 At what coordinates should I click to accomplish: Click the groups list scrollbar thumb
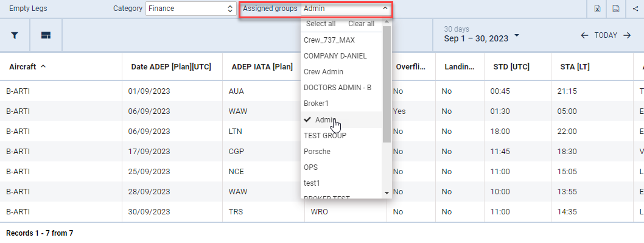tap(387, 83)
